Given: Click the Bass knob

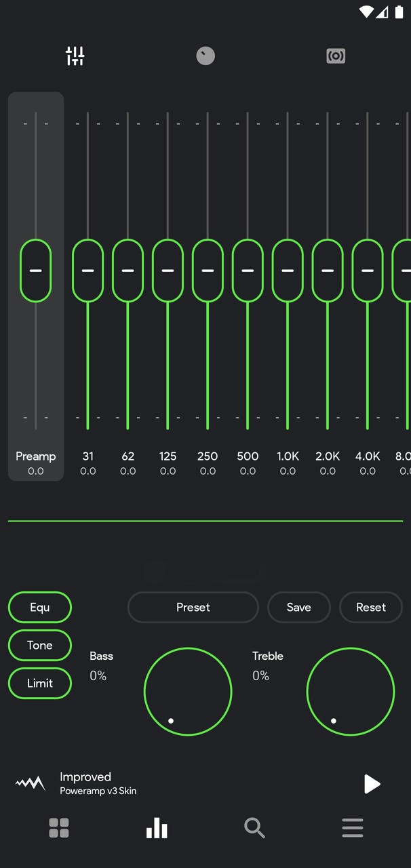Looking at the screenshot, I should (x=188, y=692).
